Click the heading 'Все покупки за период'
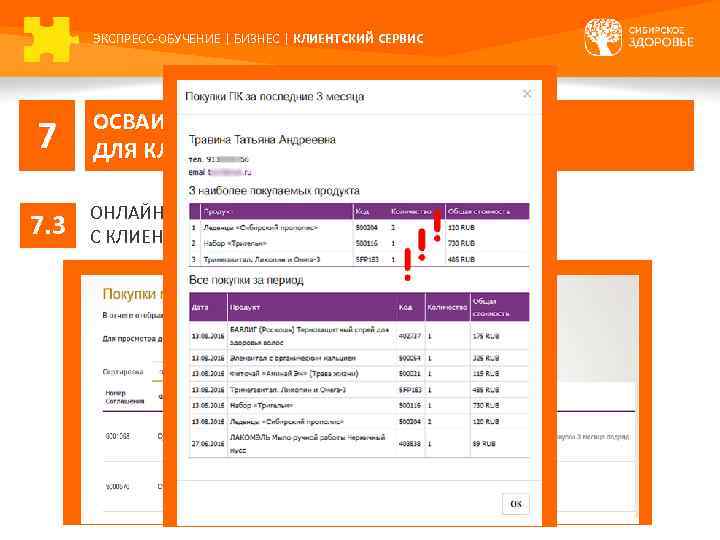Image resolution: width=720 pixels, height=540 pixels. point(246,280)
